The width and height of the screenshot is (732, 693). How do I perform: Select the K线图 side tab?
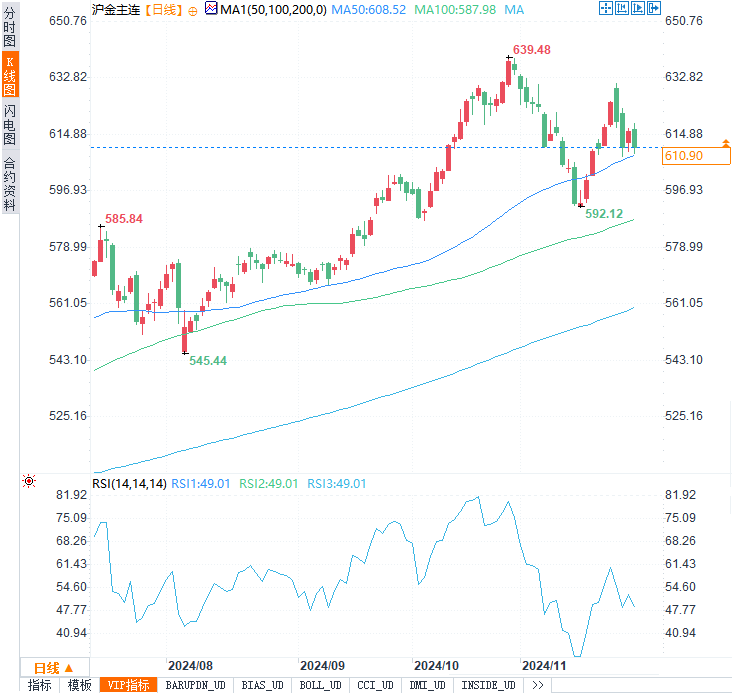10,76
